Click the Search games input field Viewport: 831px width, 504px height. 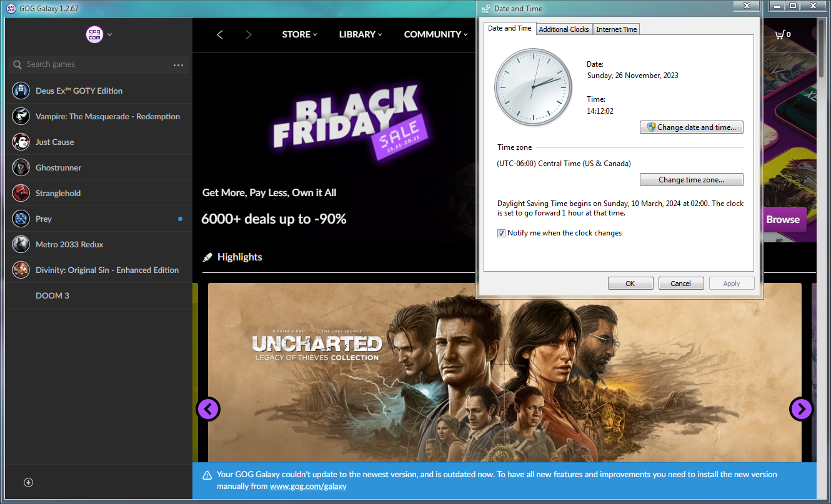point(94,64)
